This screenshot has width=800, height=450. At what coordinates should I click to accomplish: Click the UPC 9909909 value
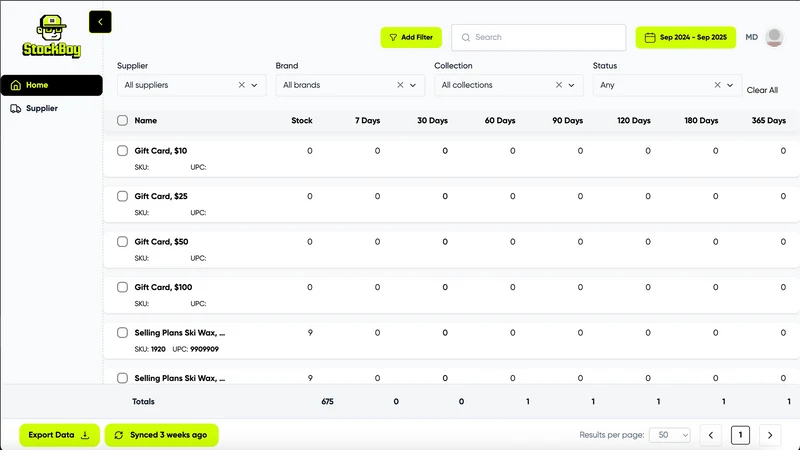tap(204, 349)
